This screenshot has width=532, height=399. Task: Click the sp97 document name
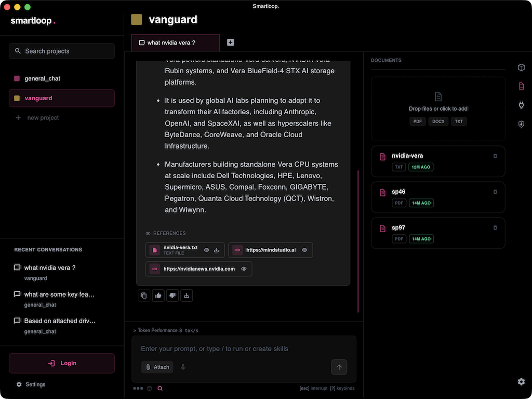(x=398, y=228)
